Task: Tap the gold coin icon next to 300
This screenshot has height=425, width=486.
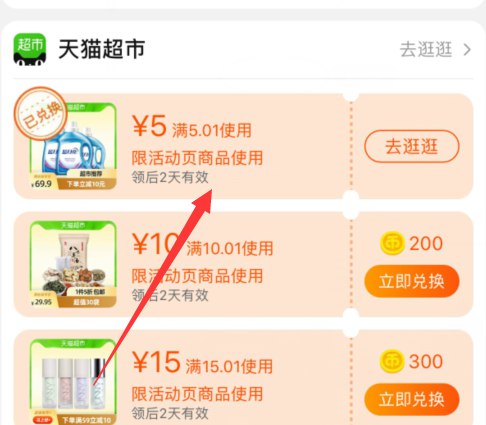Action: pyautogui.click(x=392, y=361)
